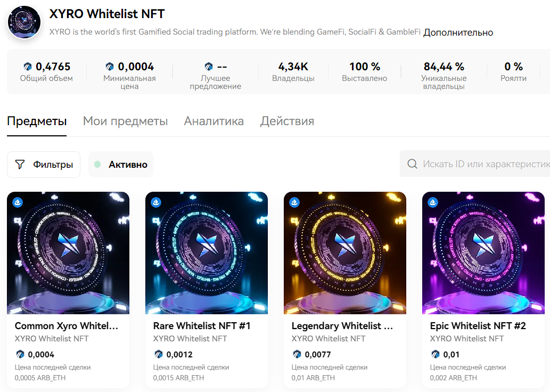Toggle the Активно status filter
Screen dimensions: 550x392
[x=121, y=165]
